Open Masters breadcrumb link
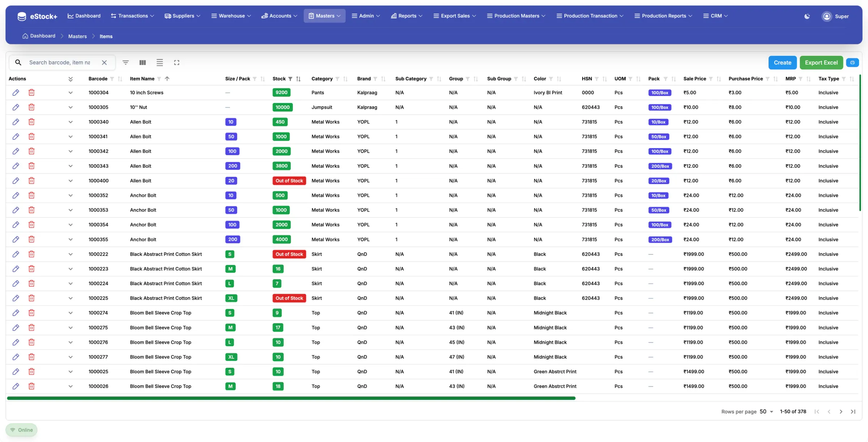The width and height of the screenshot is (868, 442). click(x=77, y=36)
